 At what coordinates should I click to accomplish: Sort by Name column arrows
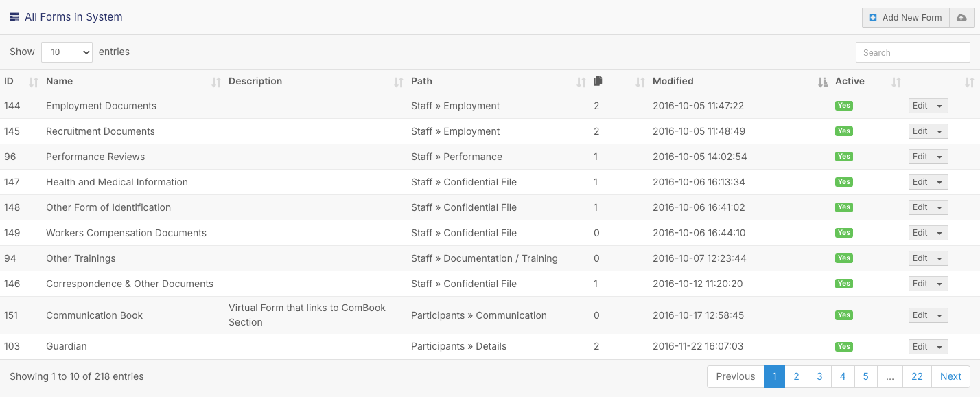click(x=216, y=82)
